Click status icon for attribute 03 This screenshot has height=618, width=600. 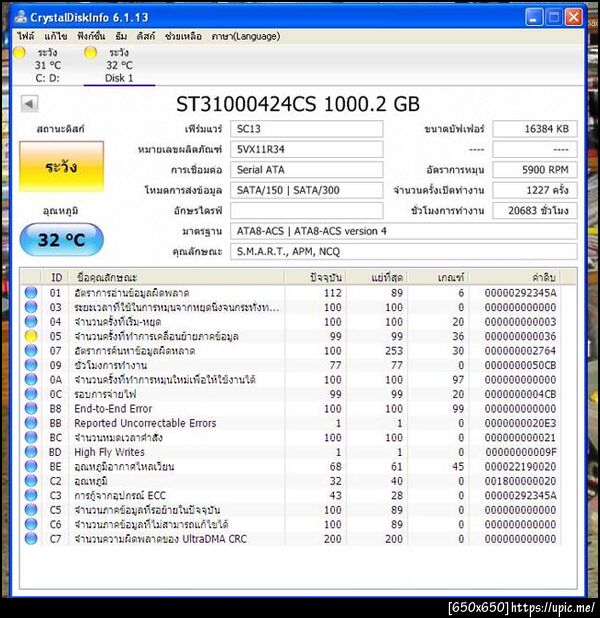click(31, 307)
